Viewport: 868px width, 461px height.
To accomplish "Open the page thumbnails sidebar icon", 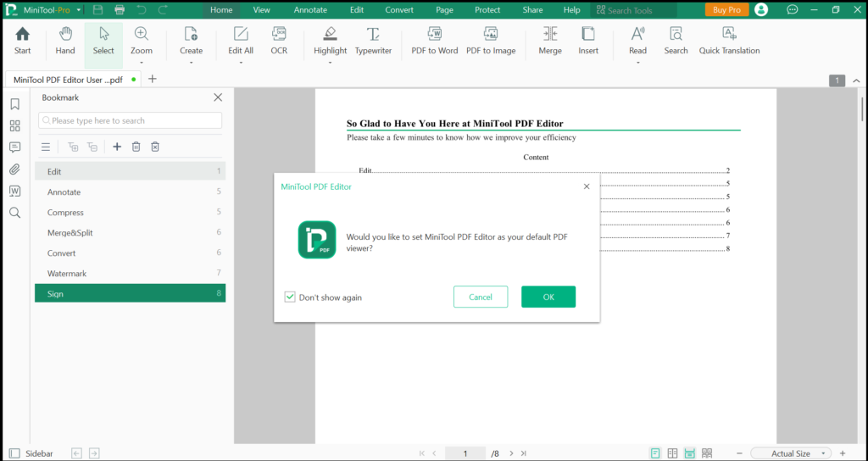I will pyautogui.click(x=15, y=125).
